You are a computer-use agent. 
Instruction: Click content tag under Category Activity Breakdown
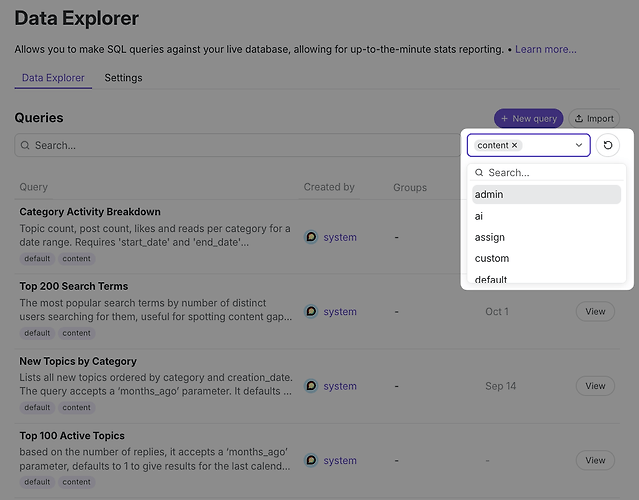[x=77, y=259]
